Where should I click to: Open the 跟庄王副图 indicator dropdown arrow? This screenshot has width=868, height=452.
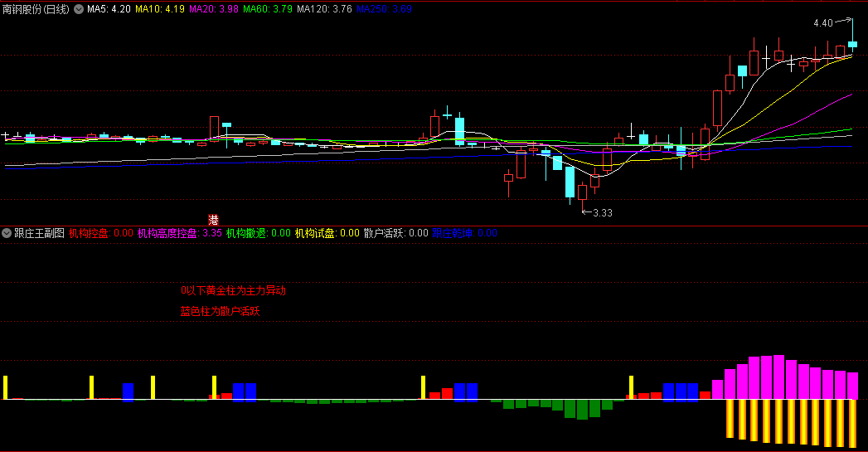[7, 233]
